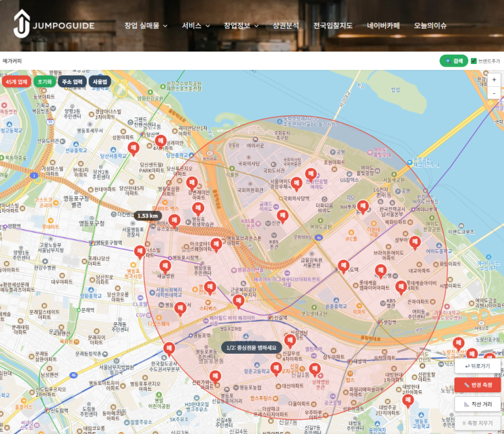The height and width of the screenshot is (434, 504).
Task: Select the marker left of 영등포시장역
Action: pyautogui.click(x=140, y=252)
